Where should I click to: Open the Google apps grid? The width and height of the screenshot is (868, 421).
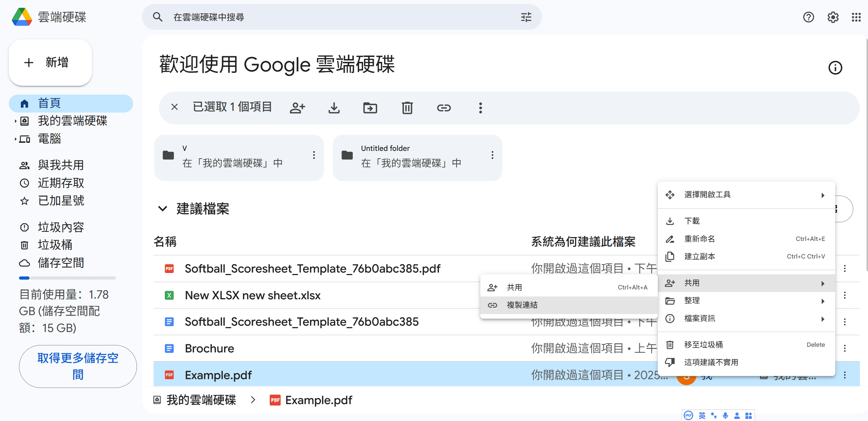856,17
